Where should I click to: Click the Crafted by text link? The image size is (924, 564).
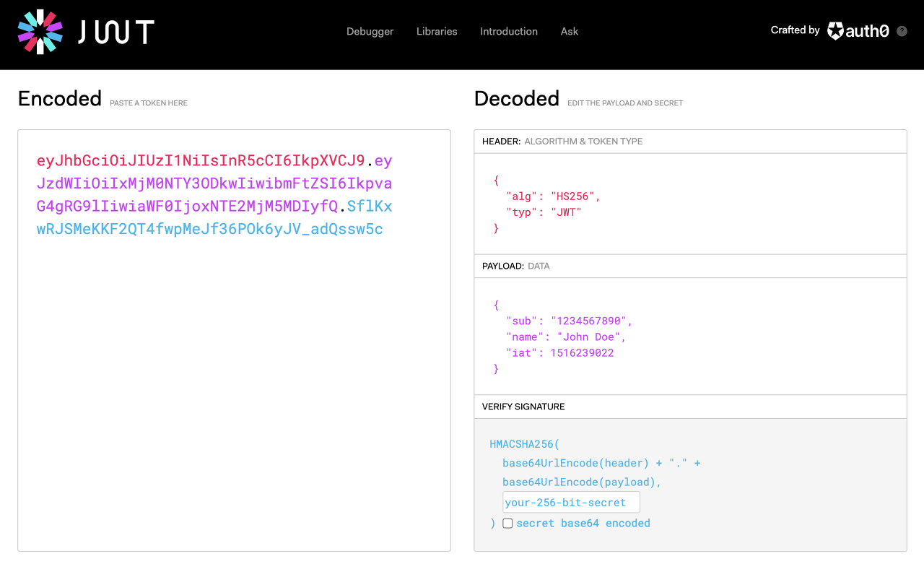tap(795, 30)
